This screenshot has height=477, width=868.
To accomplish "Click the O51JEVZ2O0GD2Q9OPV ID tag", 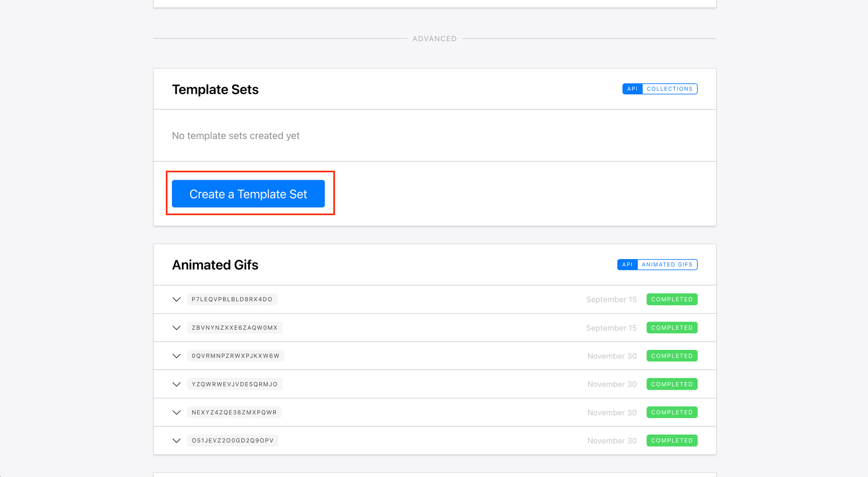I will 233,441.
